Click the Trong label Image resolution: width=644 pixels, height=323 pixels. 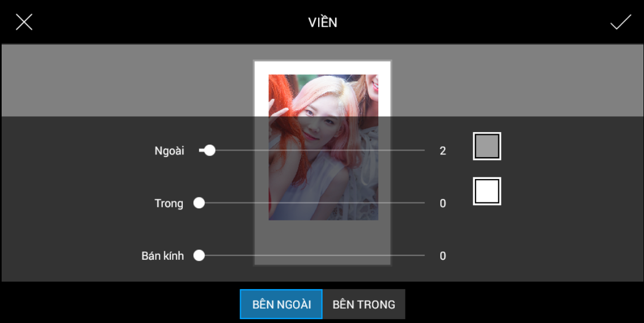[x=169, y=204]
